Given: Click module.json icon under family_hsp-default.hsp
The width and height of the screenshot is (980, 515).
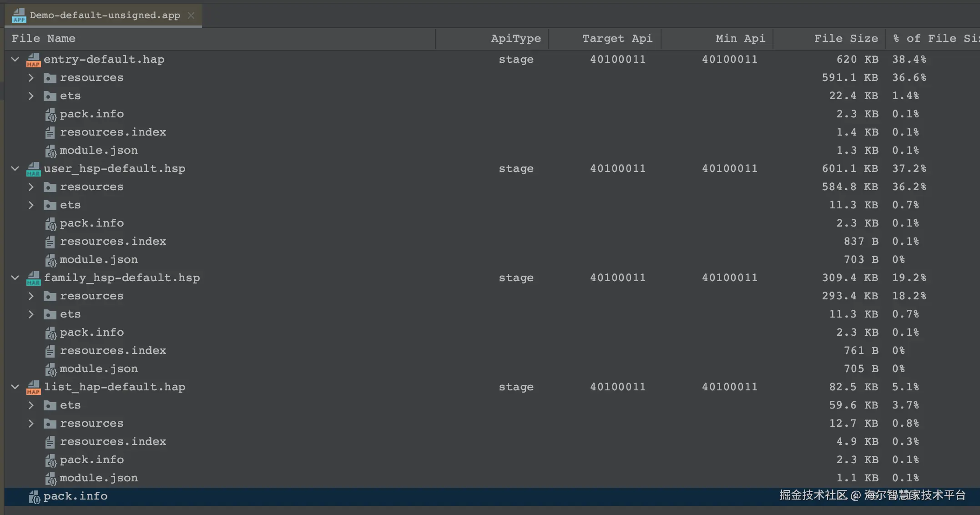Looking at the screenshot, I should click(51, 369).
